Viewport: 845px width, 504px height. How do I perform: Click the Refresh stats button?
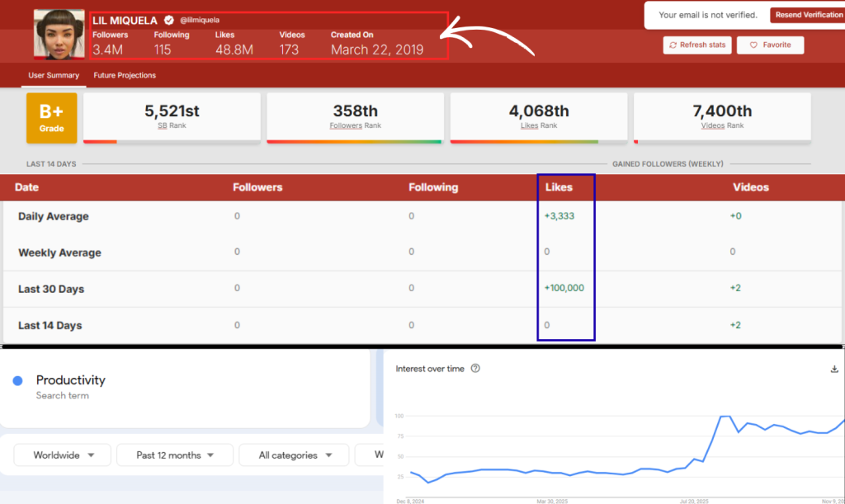tap(696, 45)
